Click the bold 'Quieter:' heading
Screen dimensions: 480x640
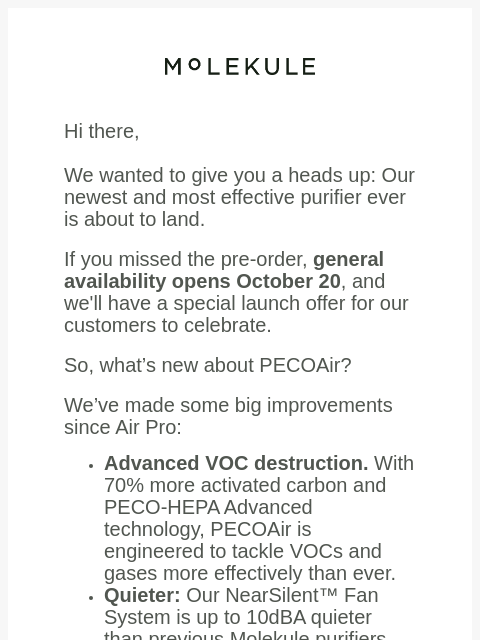(x=142, y=596)
